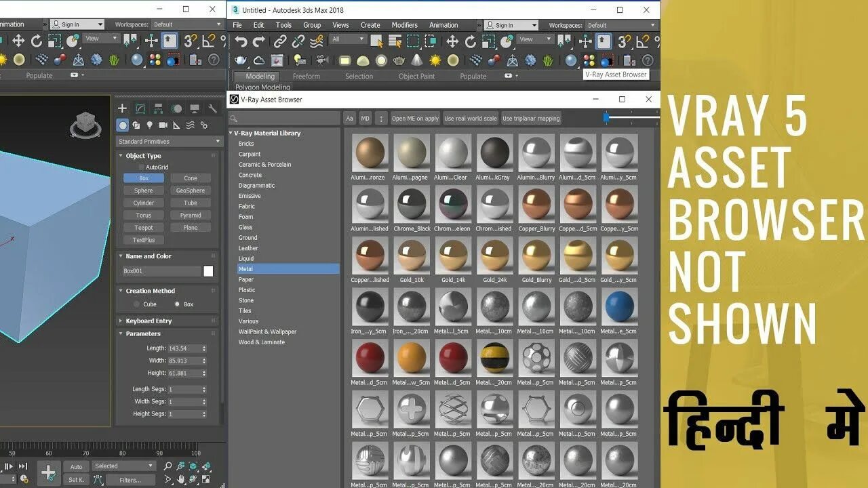Click the GeoSphere primitive button
868x488 pixels.
191,190
